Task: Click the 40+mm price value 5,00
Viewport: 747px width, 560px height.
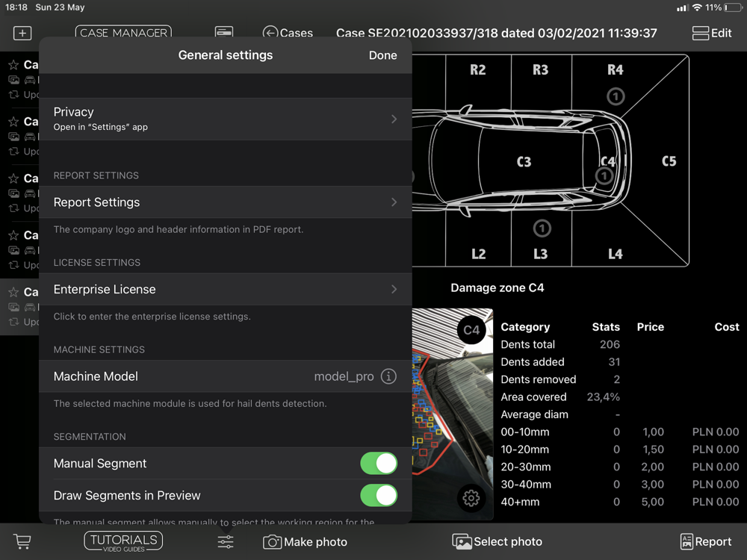Action: click(x=653, y=502)
